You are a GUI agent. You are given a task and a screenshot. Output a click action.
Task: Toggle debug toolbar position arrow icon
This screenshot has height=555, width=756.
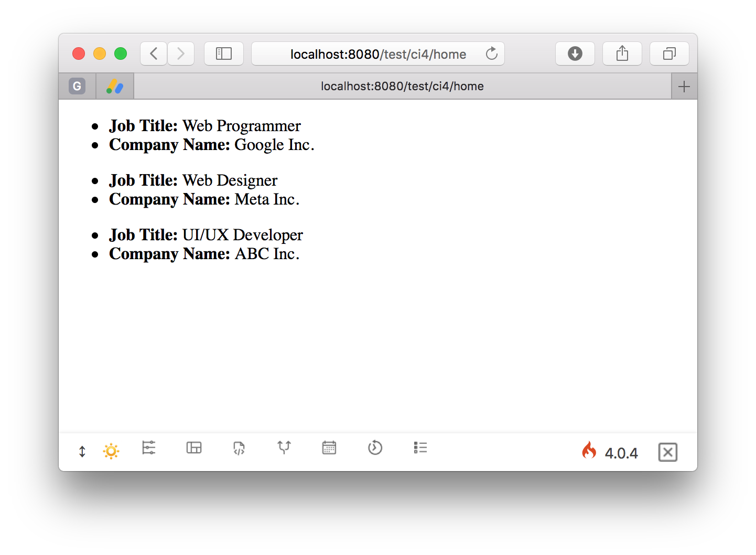pyautogui.click(x=82, y=452)
